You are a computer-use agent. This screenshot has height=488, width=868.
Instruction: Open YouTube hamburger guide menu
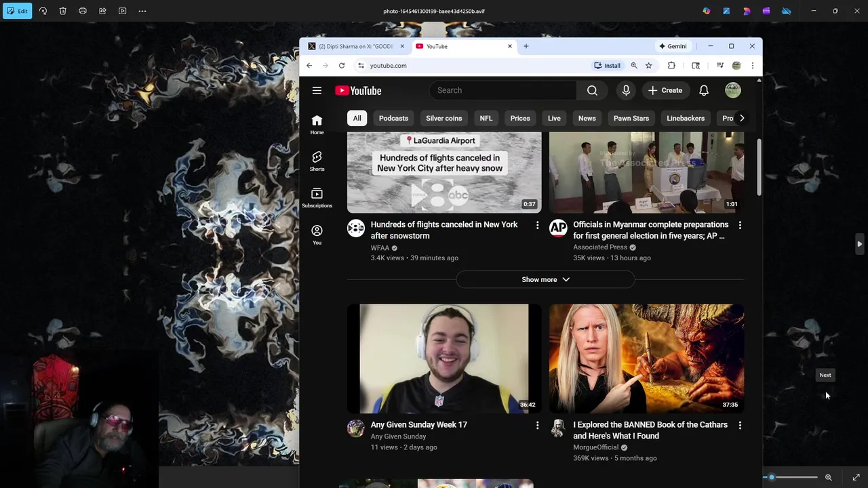point(317,90)
